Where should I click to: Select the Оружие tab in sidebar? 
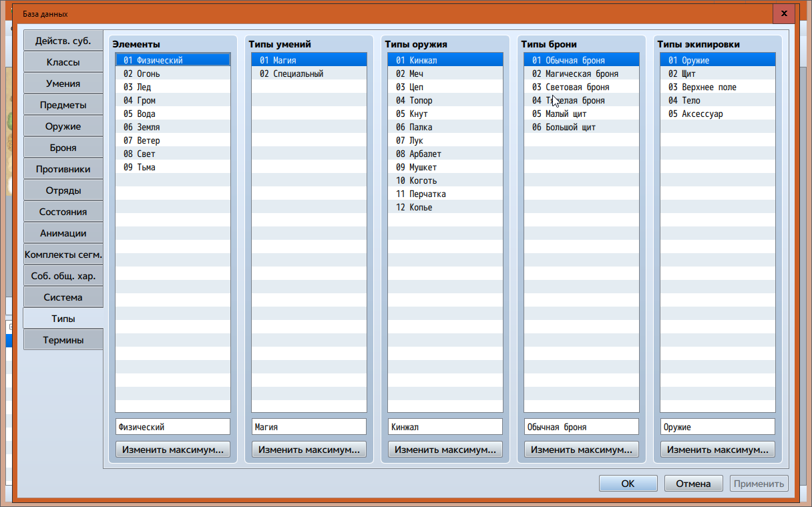(63, 126)
